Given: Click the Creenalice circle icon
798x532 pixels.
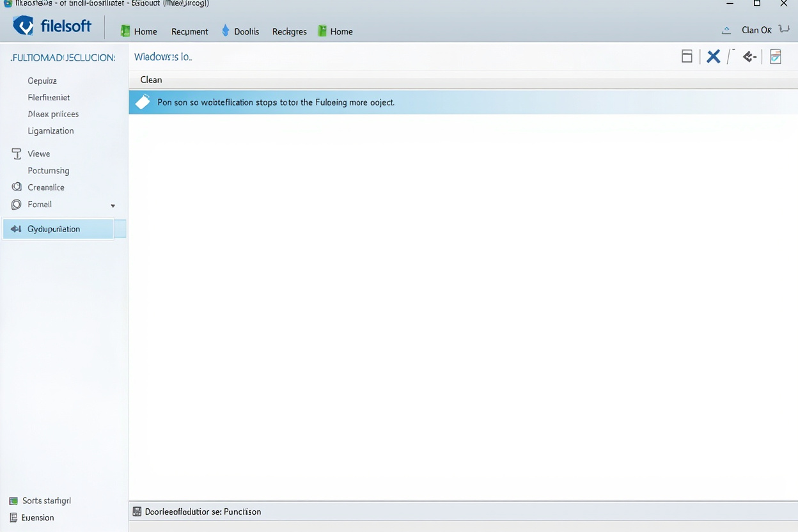Looking at the screenshot, I should click(17, 187).
